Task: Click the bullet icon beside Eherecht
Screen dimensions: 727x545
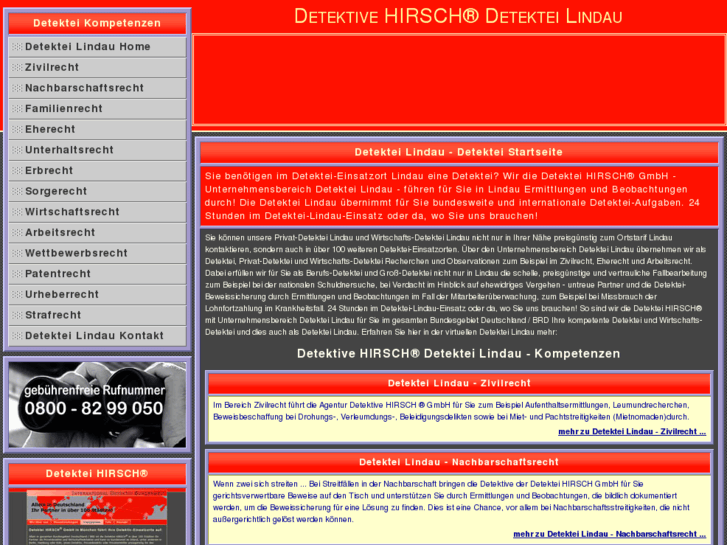Action: tap(17, 129)
